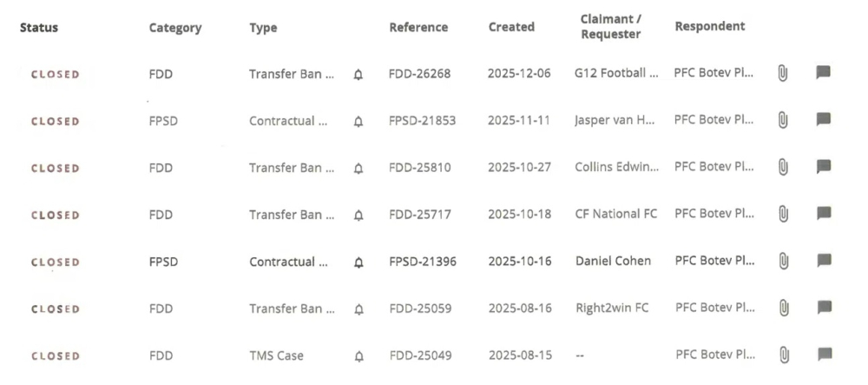Image resolution: width=868 pixels, height=385 pixels.
Task: Click the bell icon for FDD-25717
Action: [x=358, y=215]
